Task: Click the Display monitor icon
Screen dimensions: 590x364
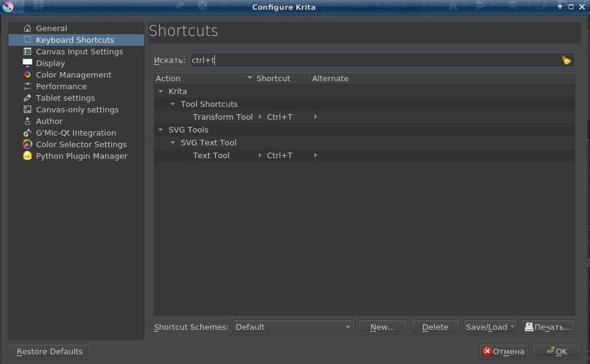Action: (x=27, y=63)
